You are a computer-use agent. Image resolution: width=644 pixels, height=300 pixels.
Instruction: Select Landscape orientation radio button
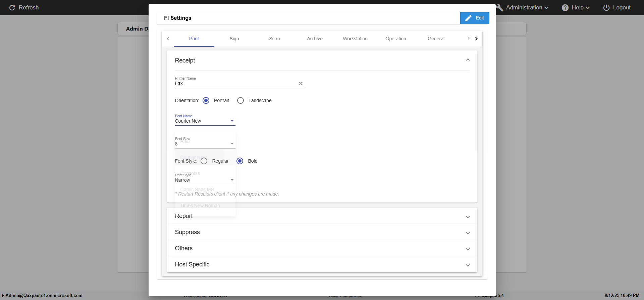(x=240, y=100)
